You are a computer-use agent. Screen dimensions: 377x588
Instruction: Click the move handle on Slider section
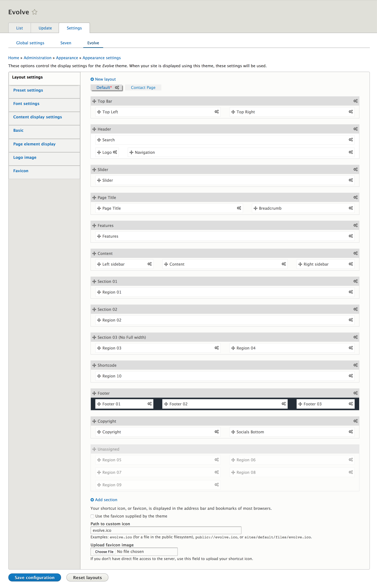(x=94, y=169)
